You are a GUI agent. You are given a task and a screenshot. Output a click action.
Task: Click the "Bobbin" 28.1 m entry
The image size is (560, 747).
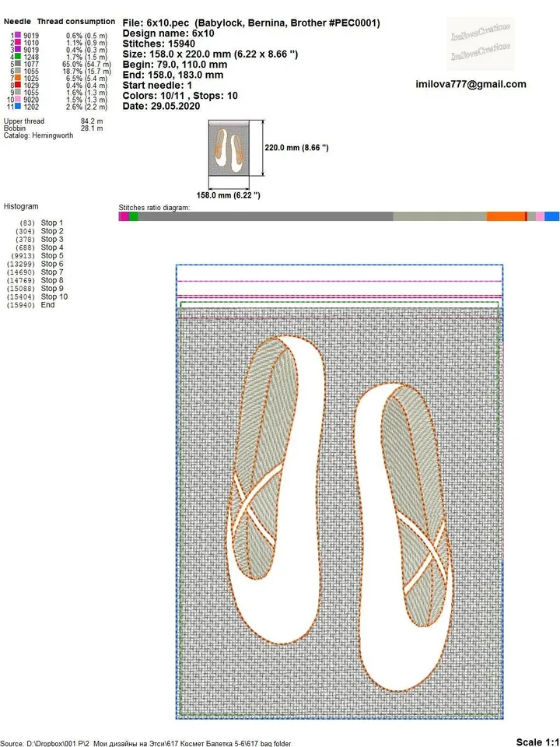pos(54,128)
